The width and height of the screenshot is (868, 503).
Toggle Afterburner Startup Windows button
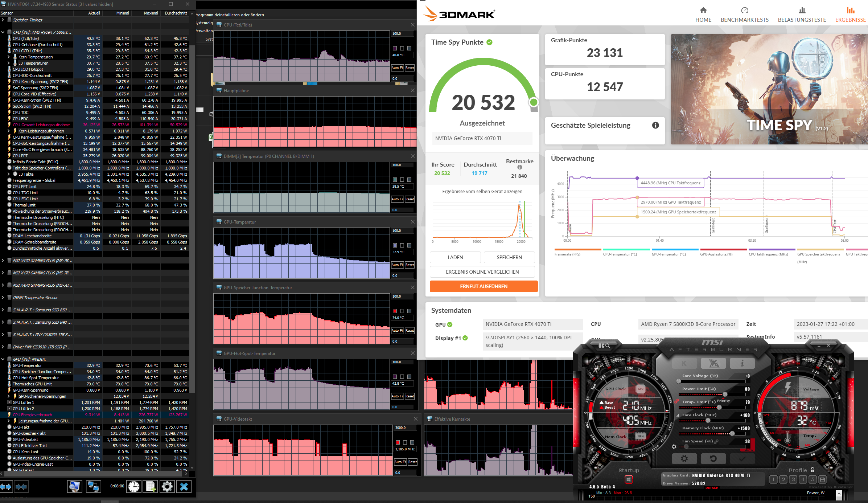tap(629, 479)
